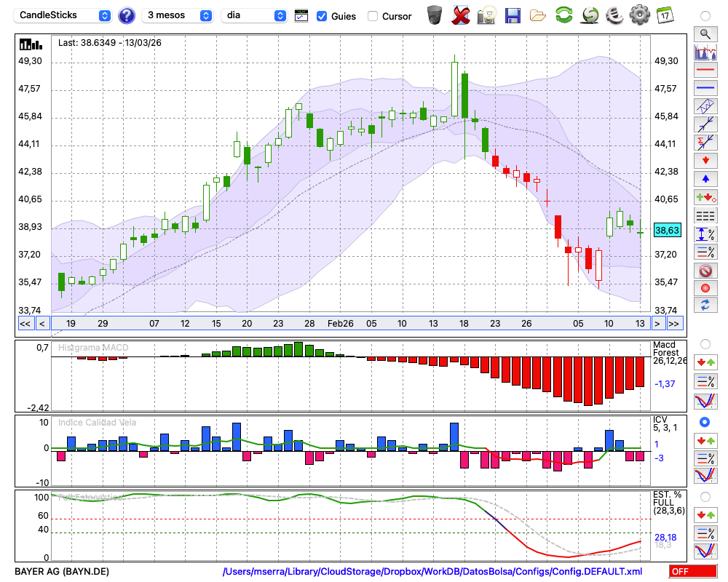728x582 pixels.
Task: Open the calendar icon in top toolbar
Action: pos(664,15)
